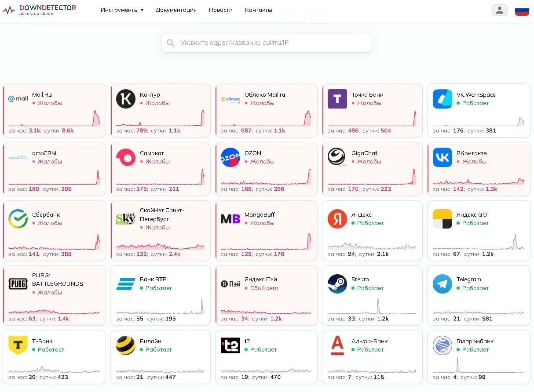Click the Банк ВТБ activity graph
Screen dimensions: 534x392
pyautogui.click(x=160, y=306)
